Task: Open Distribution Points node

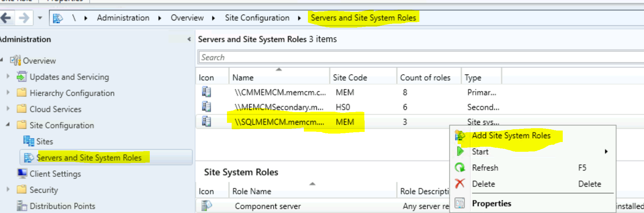Action: tap(62, 206)
